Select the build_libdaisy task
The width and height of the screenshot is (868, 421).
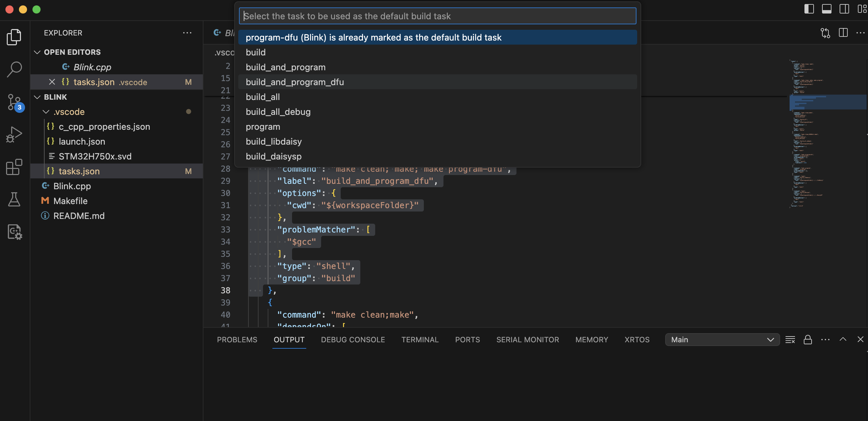click(x=437, y=141)
